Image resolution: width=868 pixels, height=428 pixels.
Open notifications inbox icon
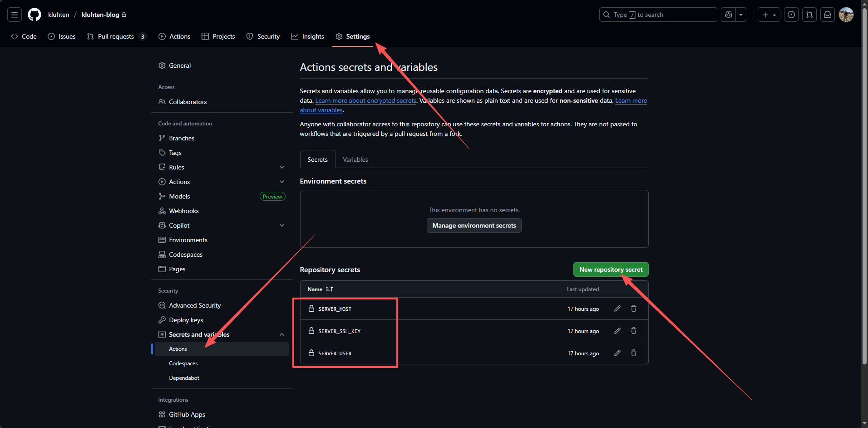(828, 15)
